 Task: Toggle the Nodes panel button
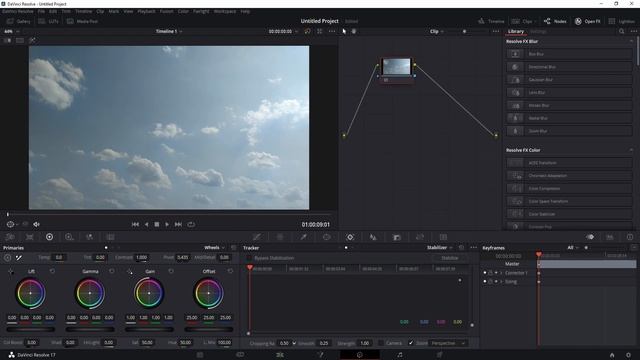(555, 21)
